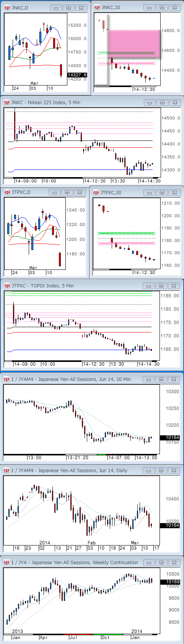The width and height of the screenshot is (184, 644).
Task: Click the chart icon in JTPXC,D window title
Action: coord(7,192)
